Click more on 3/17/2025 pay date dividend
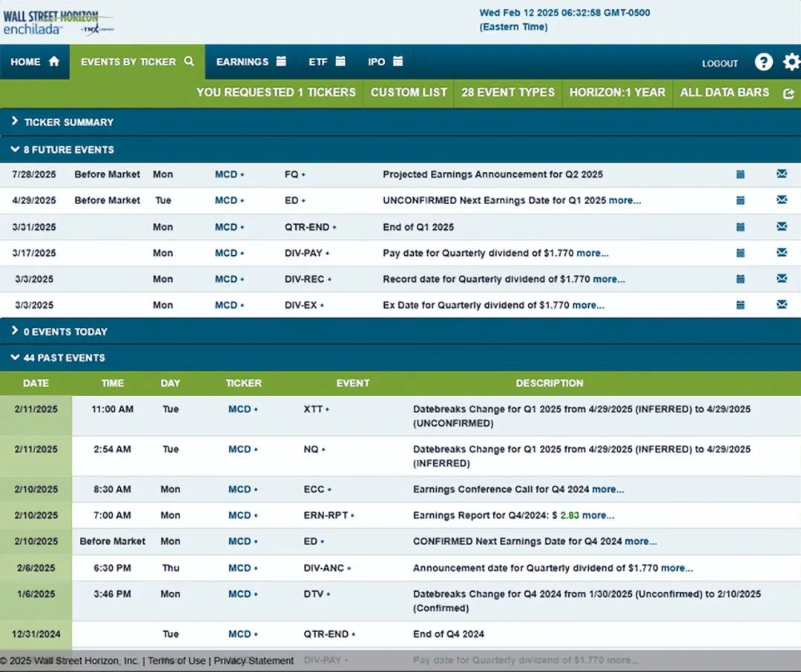 pos(593,253)
